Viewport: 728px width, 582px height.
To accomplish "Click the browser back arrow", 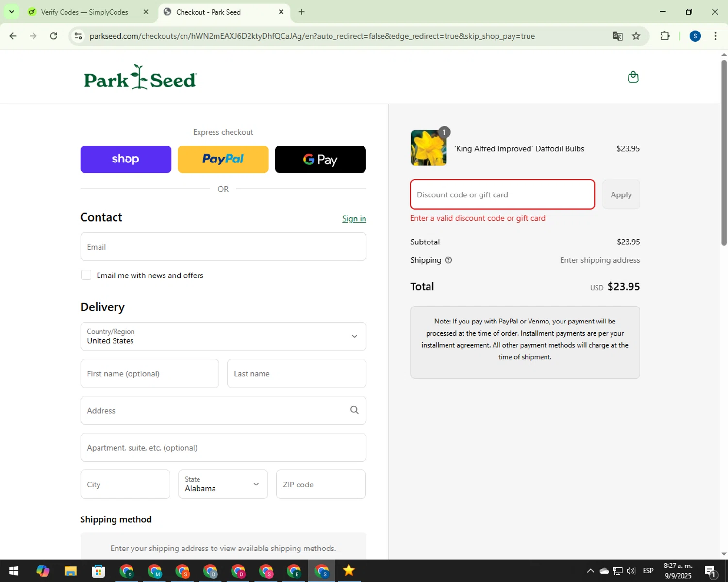I will [13, 36].
